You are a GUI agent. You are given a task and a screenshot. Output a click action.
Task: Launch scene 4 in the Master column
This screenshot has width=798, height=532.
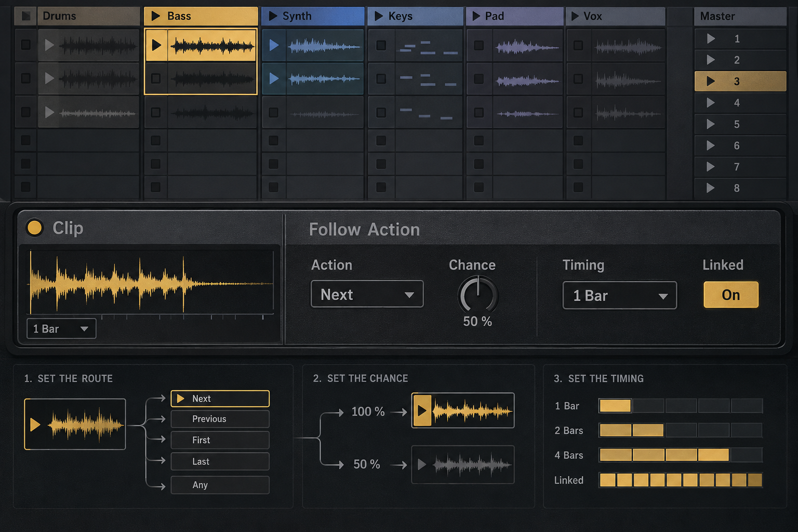(711, 103)
